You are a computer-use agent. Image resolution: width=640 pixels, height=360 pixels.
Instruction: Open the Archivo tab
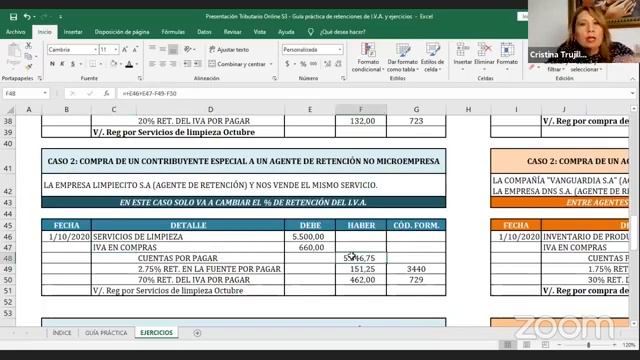point(16,32)
